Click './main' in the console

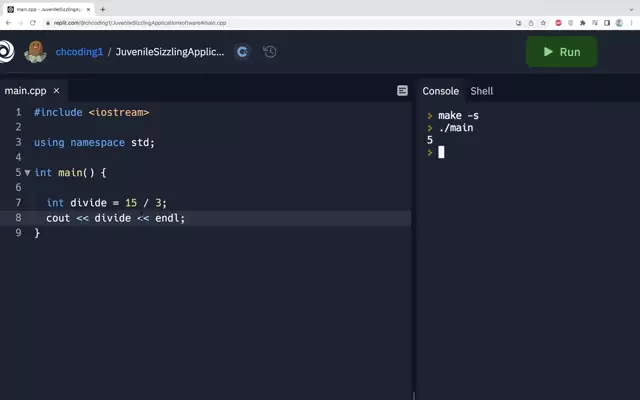pyautogui.click(x=456, y=128)
